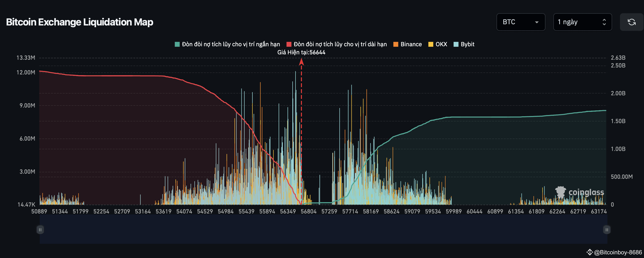The image size is (644, 258).
Task: Click the yellow square next to OKX legend
Action: click(x=430, y=44)
